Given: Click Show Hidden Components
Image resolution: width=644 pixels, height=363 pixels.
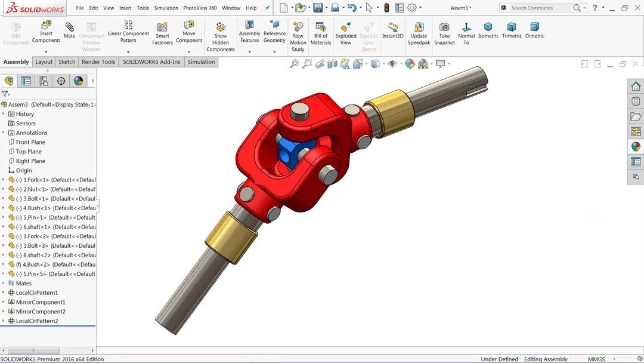Looking at the screenshot, I should pos(221,36).
